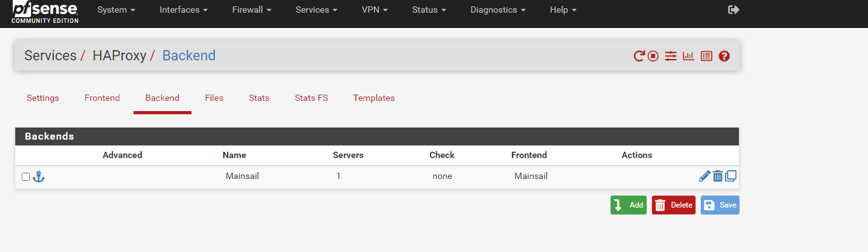Screen dimensions: 868x252
Task: Click the red Delete button
Action: click(x=673, y=205)
